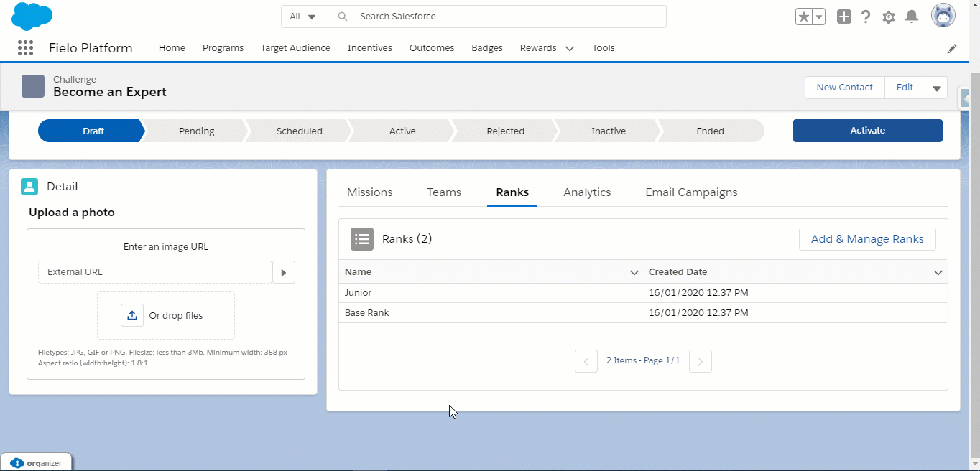Go to previous page of ranks

586,360
